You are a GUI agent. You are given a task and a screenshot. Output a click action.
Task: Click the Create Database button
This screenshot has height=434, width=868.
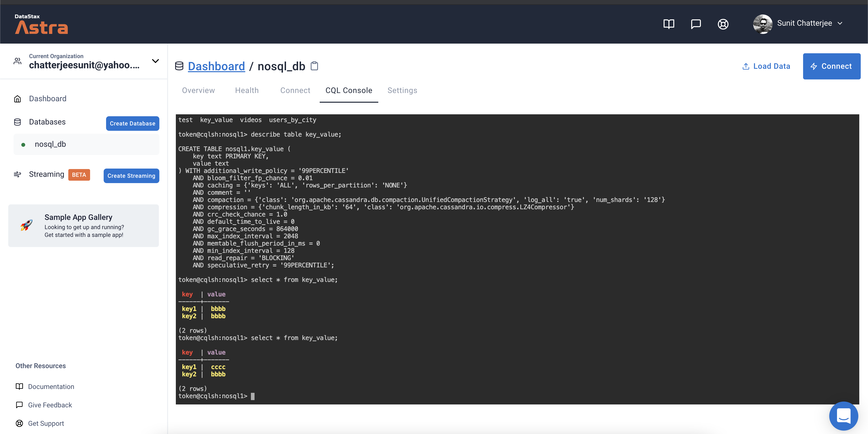coord(132,123)
